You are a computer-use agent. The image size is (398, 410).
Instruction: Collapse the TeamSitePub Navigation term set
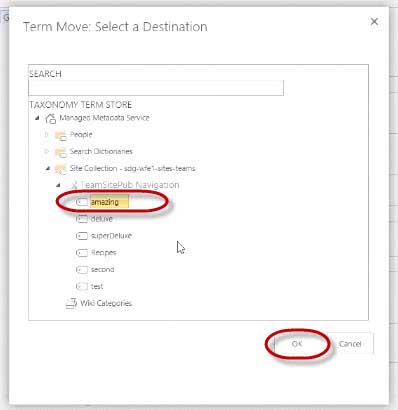[x=58, y=185]
